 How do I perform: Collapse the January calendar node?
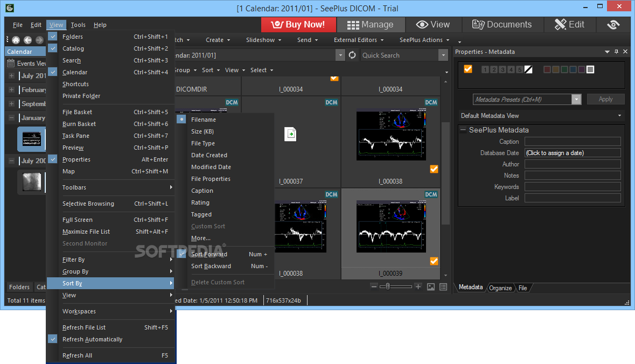click(x=12, y=118)
